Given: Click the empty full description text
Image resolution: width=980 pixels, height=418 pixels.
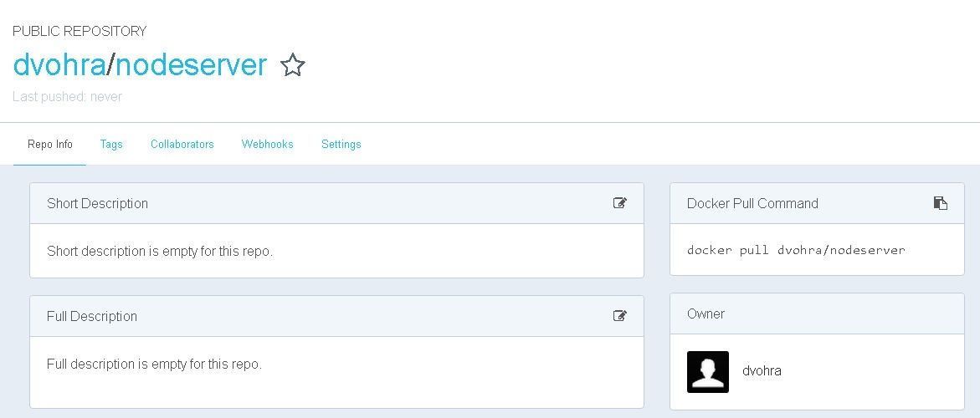Looking at the screenshot, I should point(154,364).
